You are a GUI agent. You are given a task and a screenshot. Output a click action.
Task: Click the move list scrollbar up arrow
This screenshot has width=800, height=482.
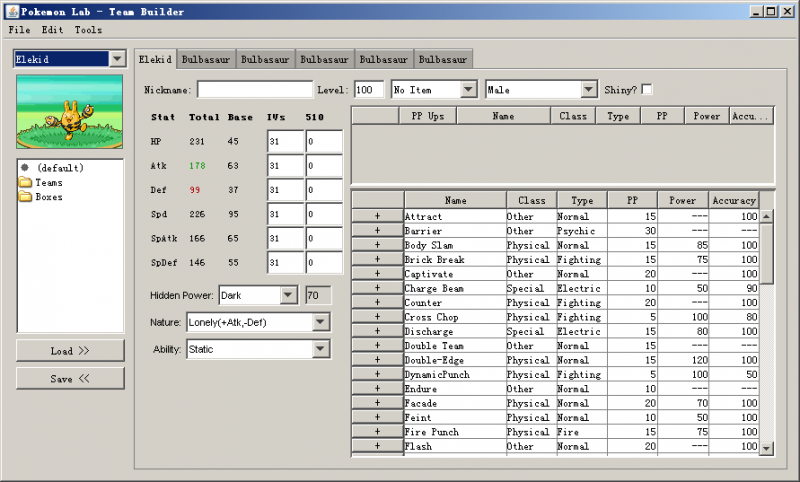(x=766, y=216)
